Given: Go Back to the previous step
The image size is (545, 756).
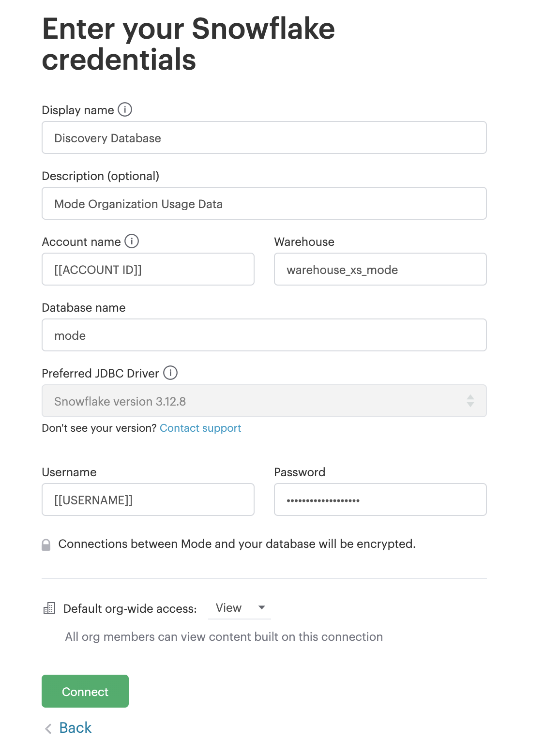Looking at the screenshot, I should click(75, 727).
